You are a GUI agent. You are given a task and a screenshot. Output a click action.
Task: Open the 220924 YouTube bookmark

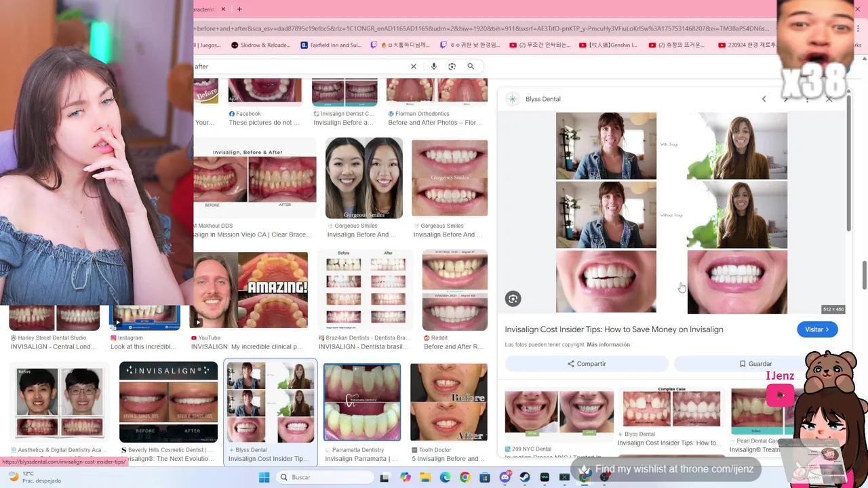click(x=746, y=45)
